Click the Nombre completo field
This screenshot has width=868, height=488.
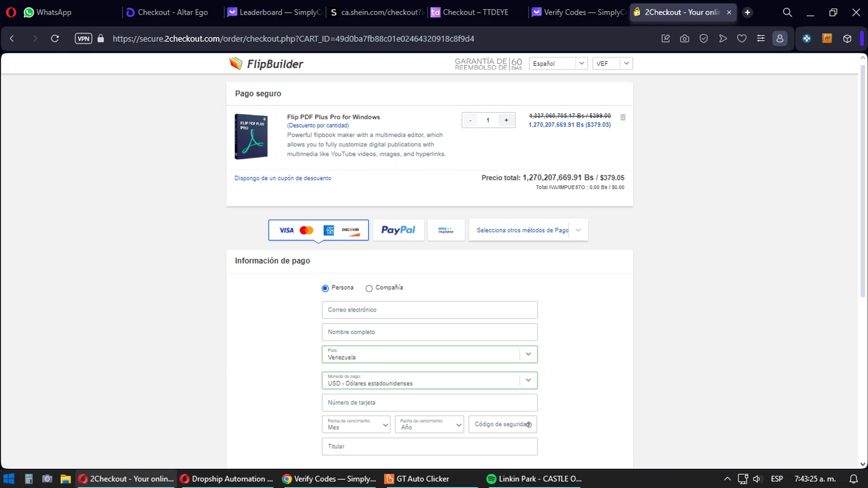coord(429,332)
